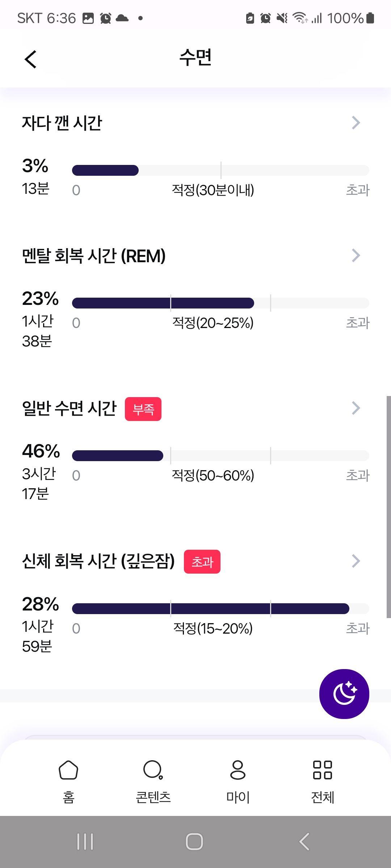The width and height of the screenshot is (391, 868).
Task: Switch to the 마이 tab label
Action: [x=238, y=797]
